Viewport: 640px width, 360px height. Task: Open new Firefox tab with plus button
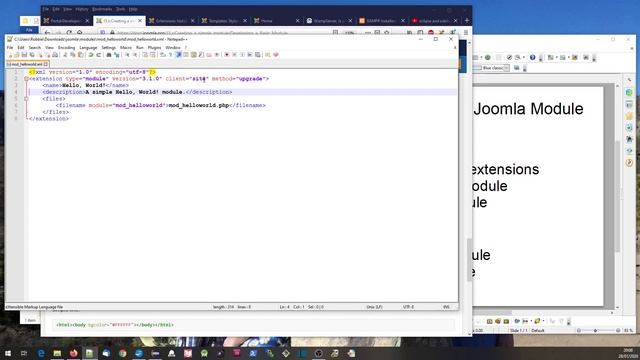point(467,20)
